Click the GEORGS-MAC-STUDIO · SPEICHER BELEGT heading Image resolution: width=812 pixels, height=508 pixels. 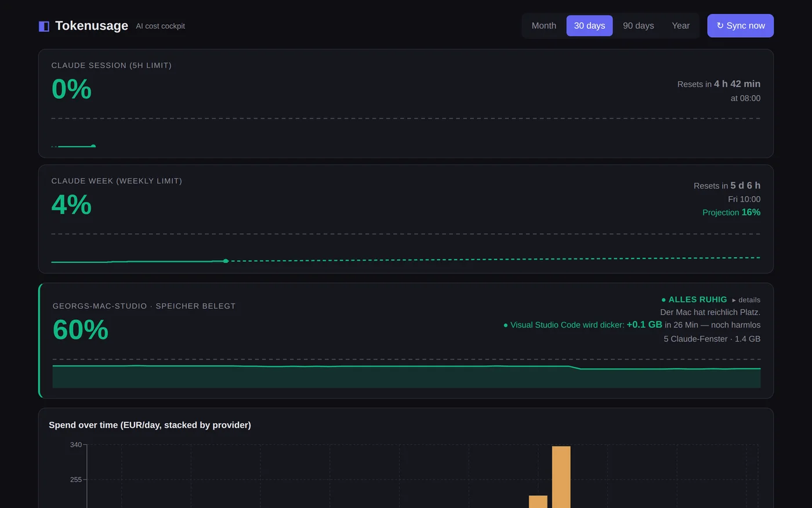(x=144, y=306)
